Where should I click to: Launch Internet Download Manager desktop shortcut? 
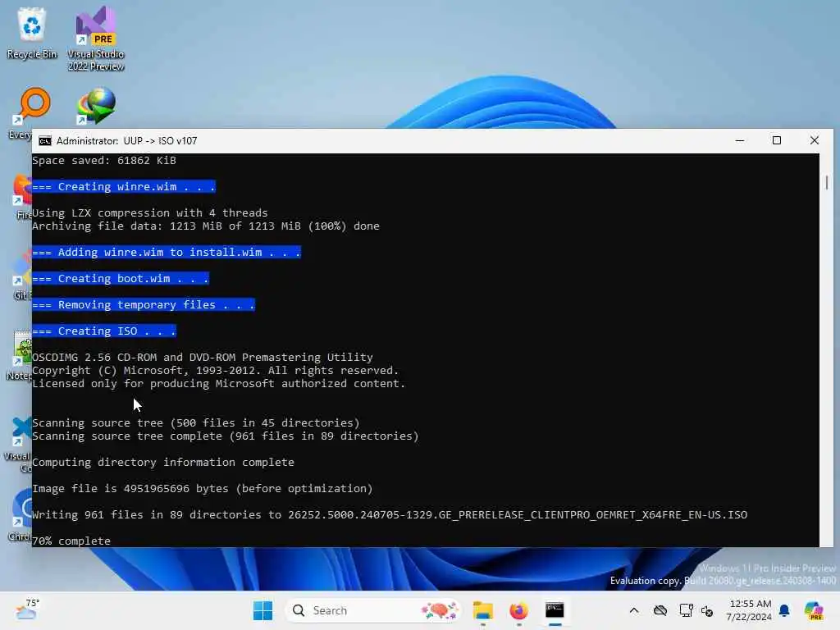pos(96,106)
